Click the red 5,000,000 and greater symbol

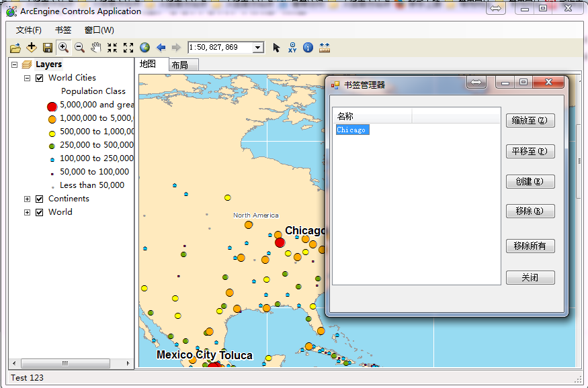click(x=52, y=107)
